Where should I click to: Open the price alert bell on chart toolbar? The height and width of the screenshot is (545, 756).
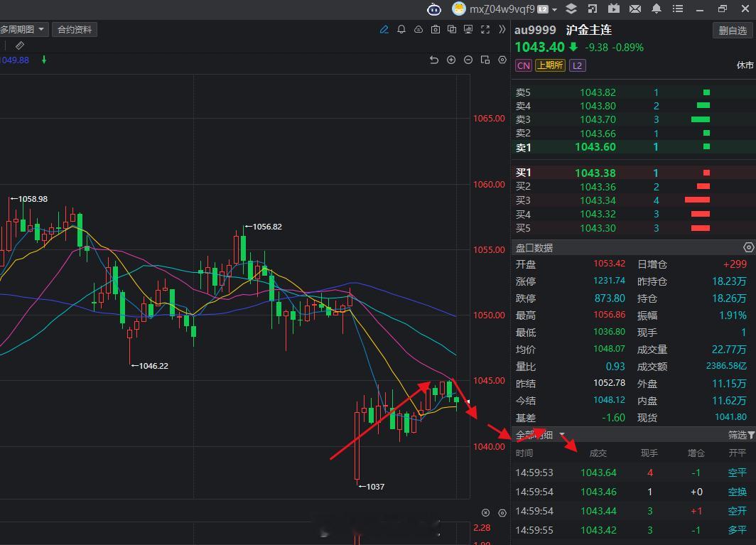400,29
